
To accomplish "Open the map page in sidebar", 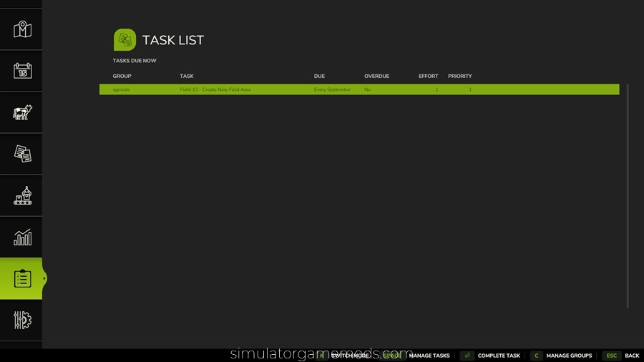I will 22,29.
